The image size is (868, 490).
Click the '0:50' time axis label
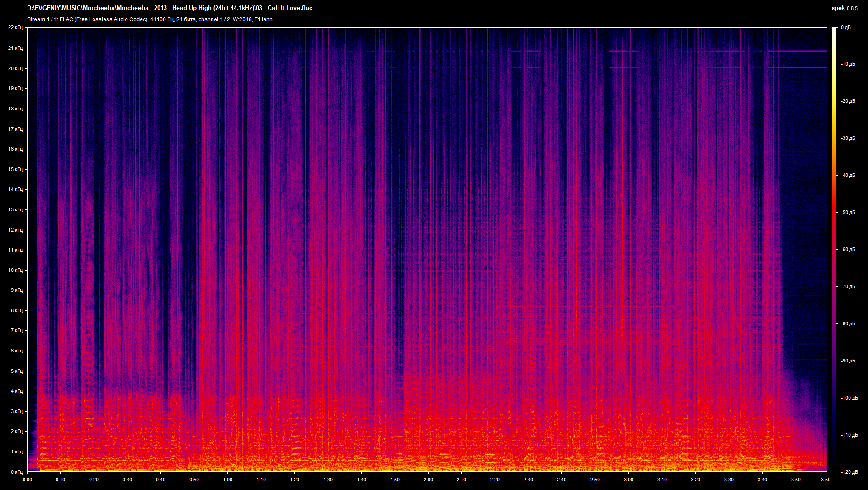coord(194,480)
